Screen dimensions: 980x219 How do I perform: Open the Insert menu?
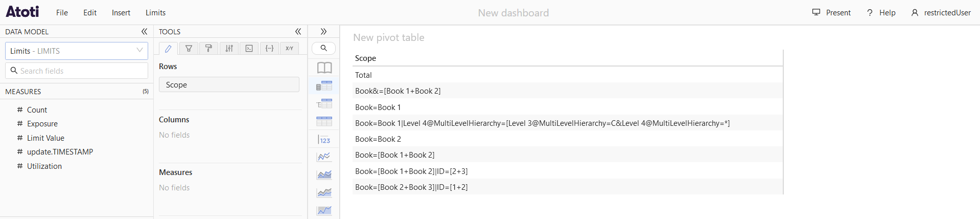click(121, 13)
